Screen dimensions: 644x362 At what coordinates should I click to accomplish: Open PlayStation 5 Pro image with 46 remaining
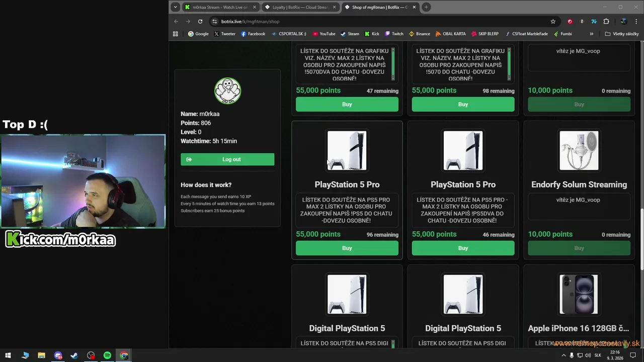pyautogui.click(x=463, y=151)
